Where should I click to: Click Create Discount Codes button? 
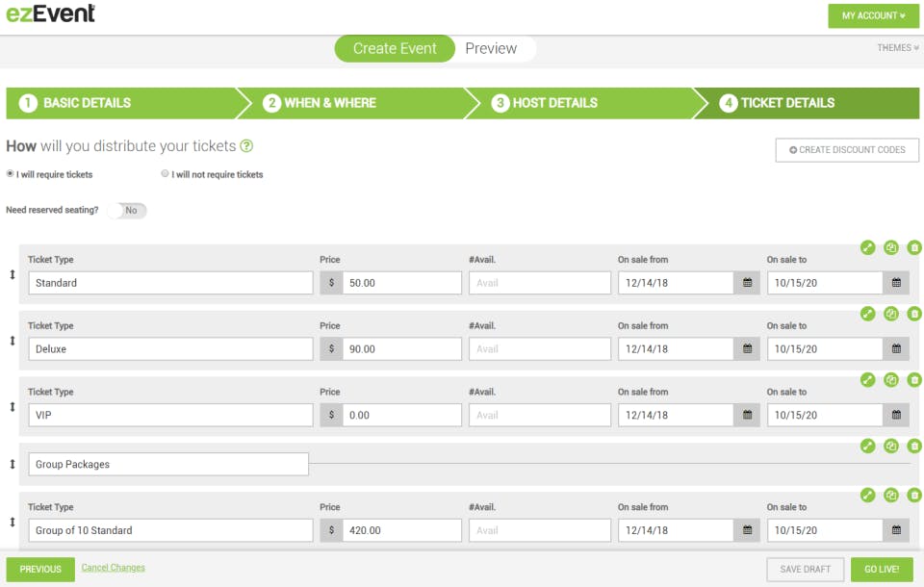click(x=847, y=150)
